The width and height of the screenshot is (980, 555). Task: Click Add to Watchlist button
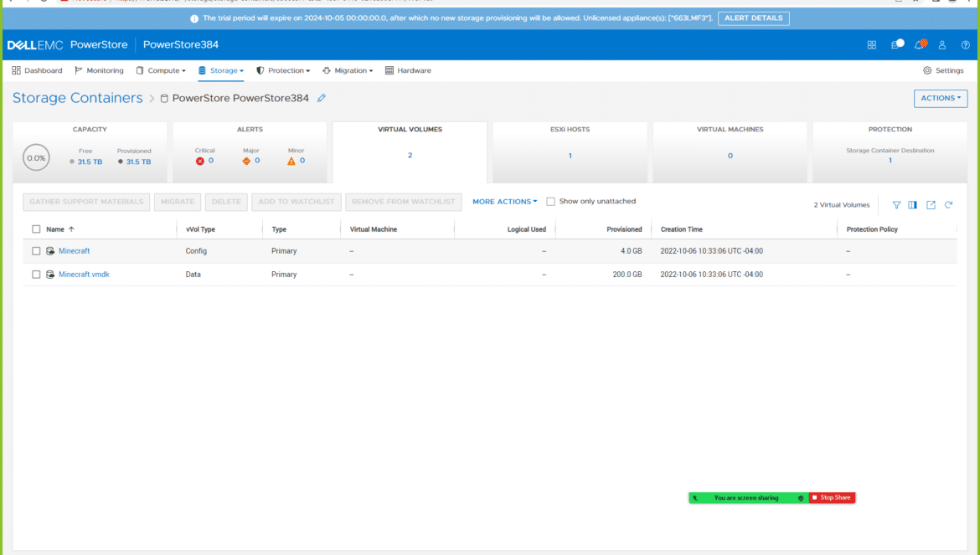[x=297, y=202]
